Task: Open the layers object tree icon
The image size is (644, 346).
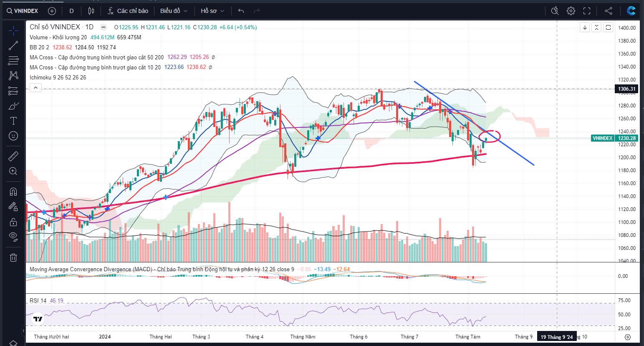Action: [x=13, y=343]
